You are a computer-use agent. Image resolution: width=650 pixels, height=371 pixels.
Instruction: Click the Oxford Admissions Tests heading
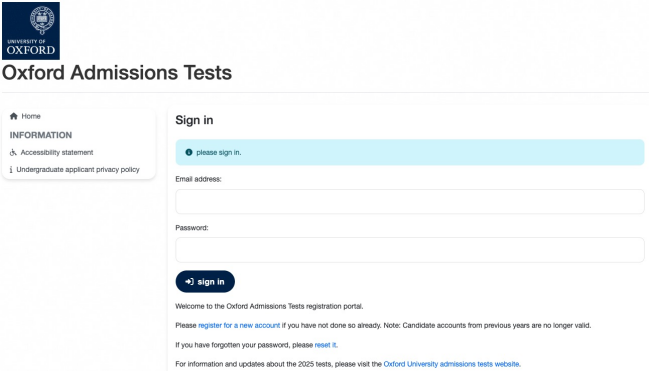pos(117,73)
